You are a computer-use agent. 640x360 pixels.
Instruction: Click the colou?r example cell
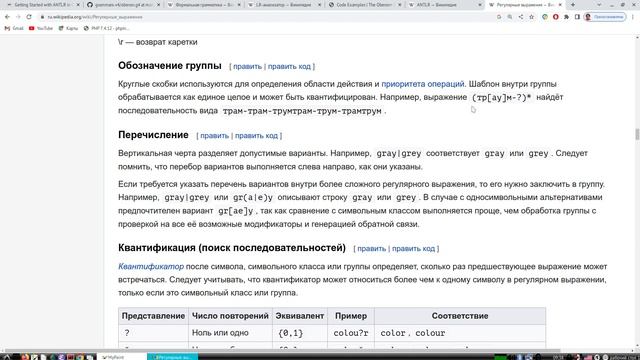351,333
